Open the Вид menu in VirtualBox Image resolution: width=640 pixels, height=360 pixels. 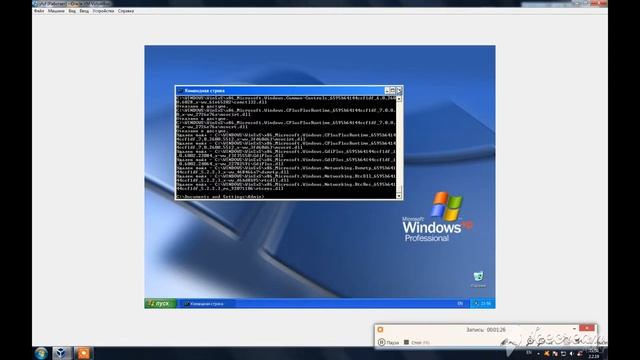(x=72, y=11)
